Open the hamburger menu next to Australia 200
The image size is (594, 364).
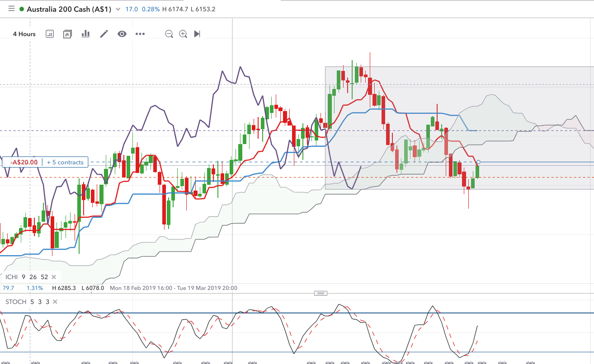(11, 9)
